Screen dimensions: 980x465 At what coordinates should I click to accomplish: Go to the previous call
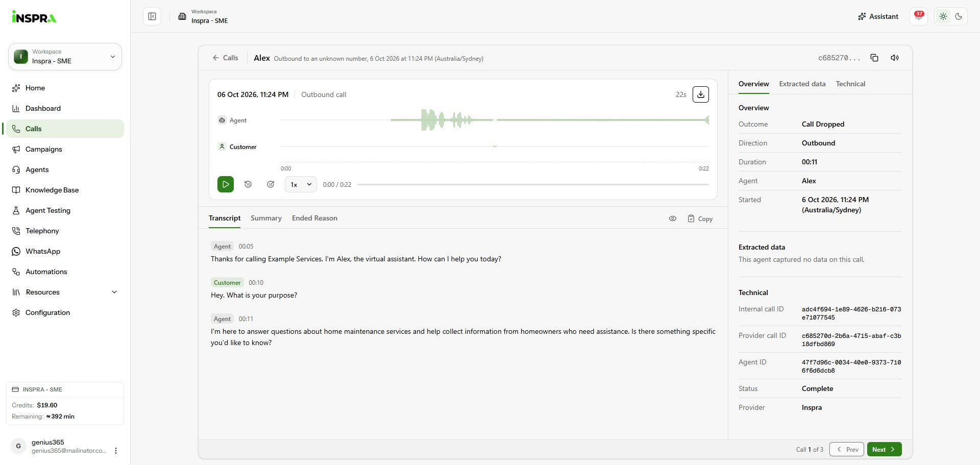[847, 449]
